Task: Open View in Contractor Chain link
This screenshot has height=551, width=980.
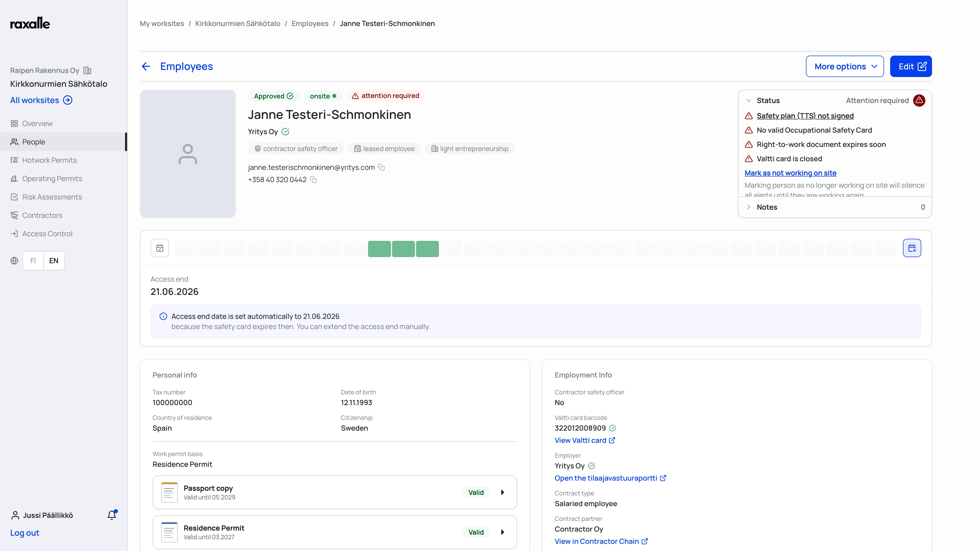Action: click(x=601, y=541)
